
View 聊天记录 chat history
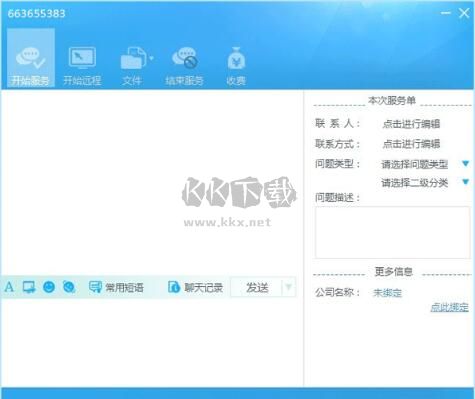[x=195, y=287]
